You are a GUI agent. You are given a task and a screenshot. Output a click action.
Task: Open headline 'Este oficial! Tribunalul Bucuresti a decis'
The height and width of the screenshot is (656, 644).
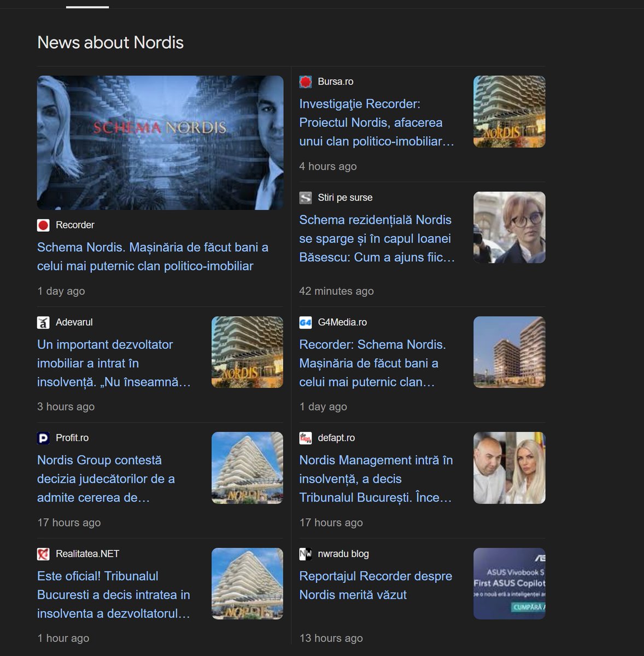coord(114,595)
